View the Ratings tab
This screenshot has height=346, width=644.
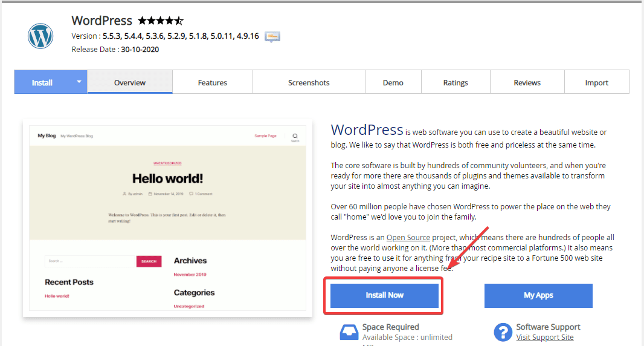click(x=456, y=83)
